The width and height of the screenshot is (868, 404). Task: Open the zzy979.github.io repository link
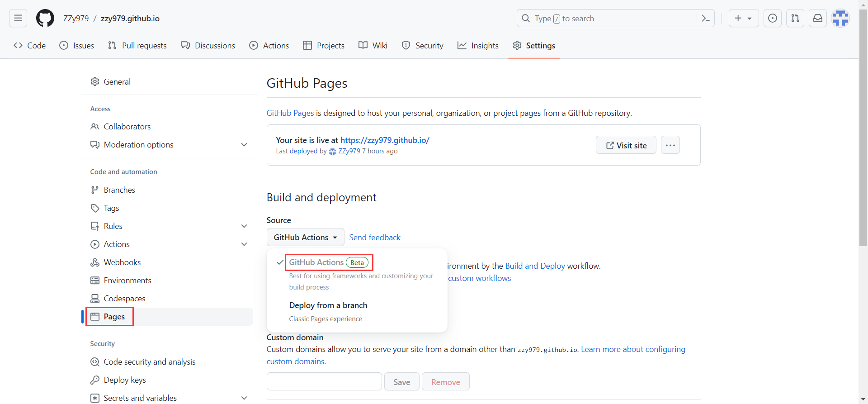[x=130, y=19]
